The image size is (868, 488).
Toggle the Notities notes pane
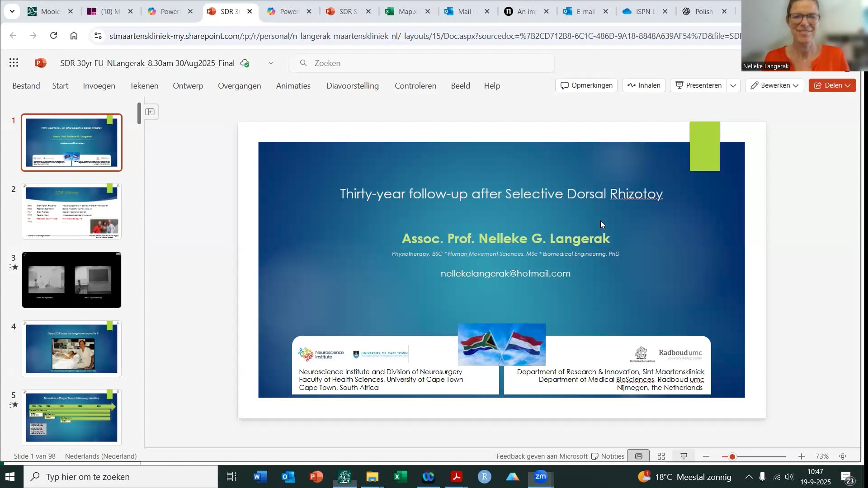(608, 456)
